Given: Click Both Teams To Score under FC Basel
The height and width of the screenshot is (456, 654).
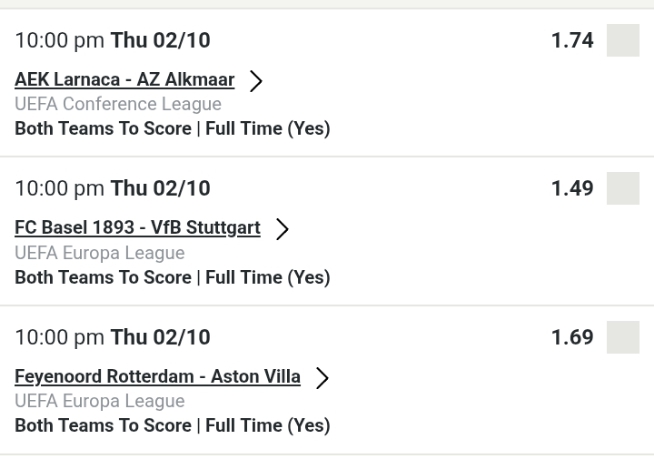Looking at the screenshot, I should [172, 275].
